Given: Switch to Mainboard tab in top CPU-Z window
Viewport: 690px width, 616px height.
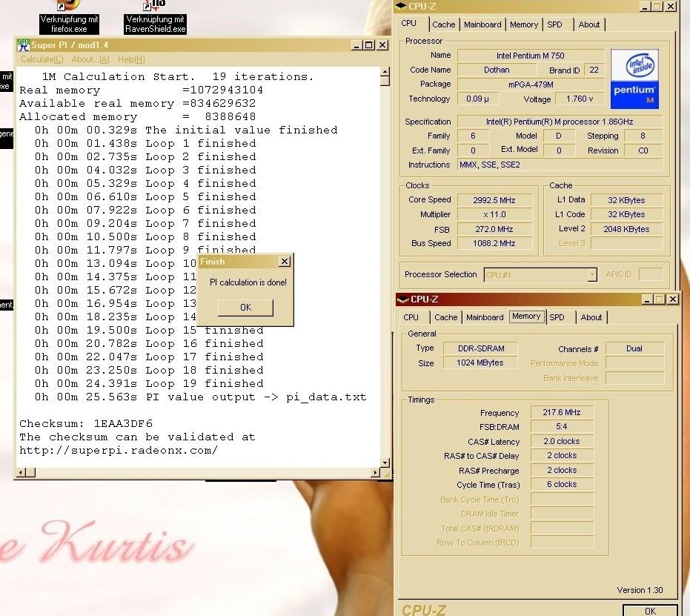Looking at the screenshot, I should click(482, 24).
